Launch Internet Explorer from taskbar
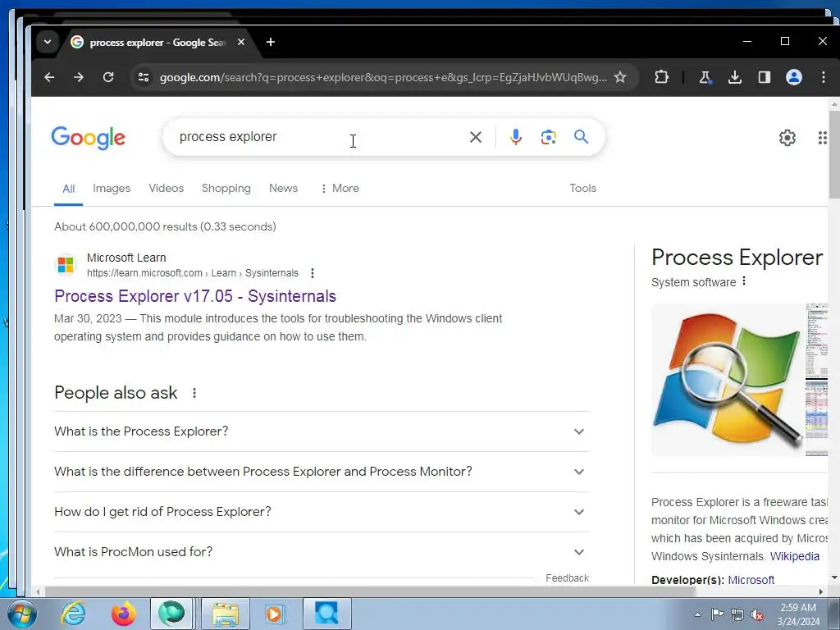This screenshot has height=630, width=840. [73, 614]
